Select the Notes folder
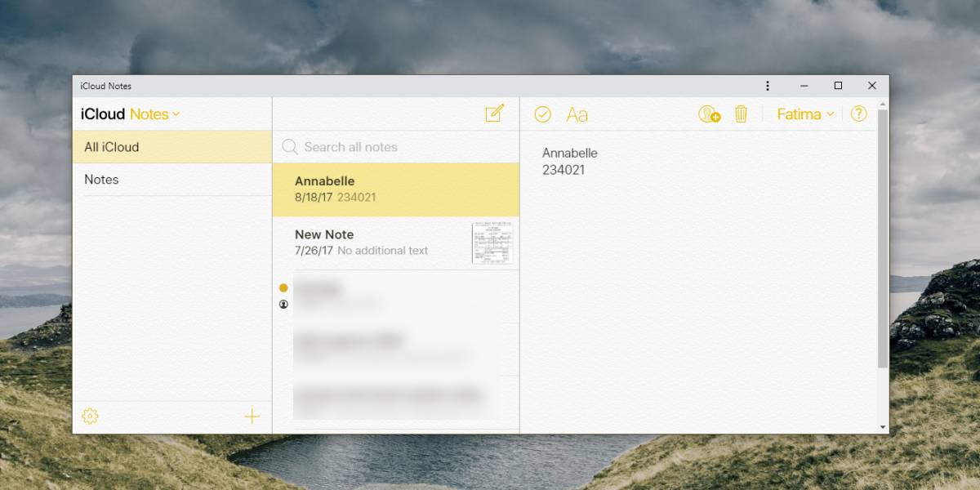Image resolution: width=980 pixels, height=490 pixels. pos(172,180)
